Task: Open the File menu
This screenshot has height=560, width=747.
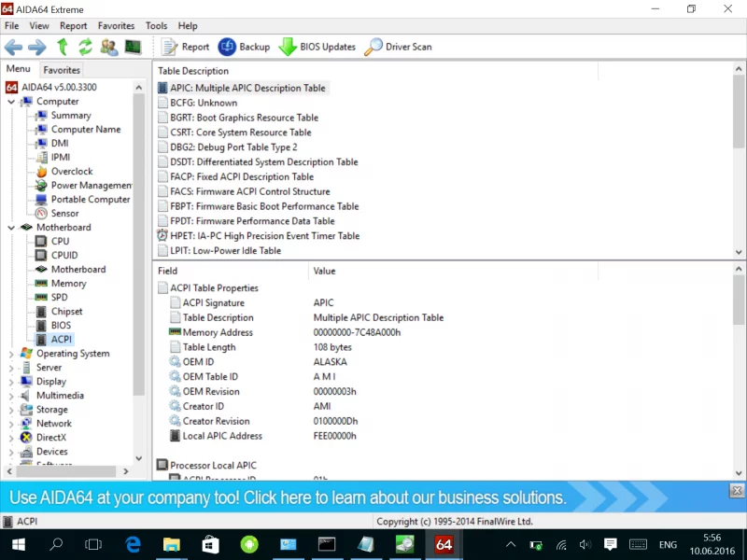Action: point(11,26)
